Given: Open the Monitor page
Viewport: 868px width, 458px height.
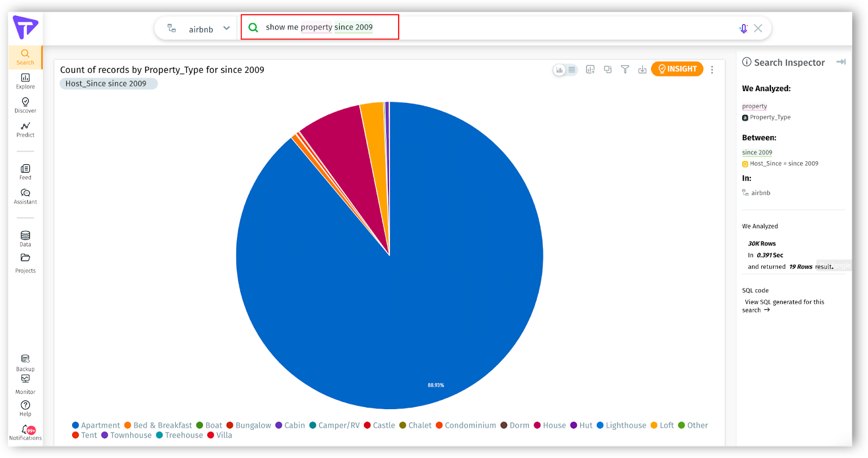Looking at the screenshot, I should 25,385.
